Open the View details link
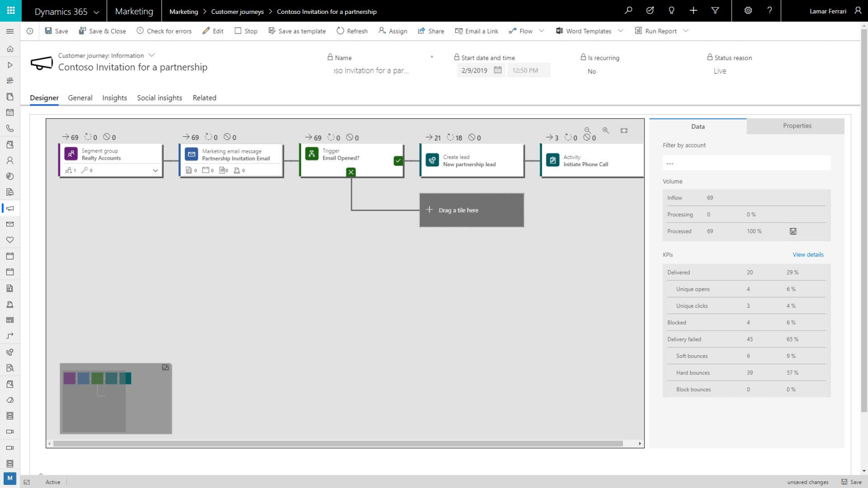Image resolution: width=868 pixels, height=488 pixels. coord(808,255)
